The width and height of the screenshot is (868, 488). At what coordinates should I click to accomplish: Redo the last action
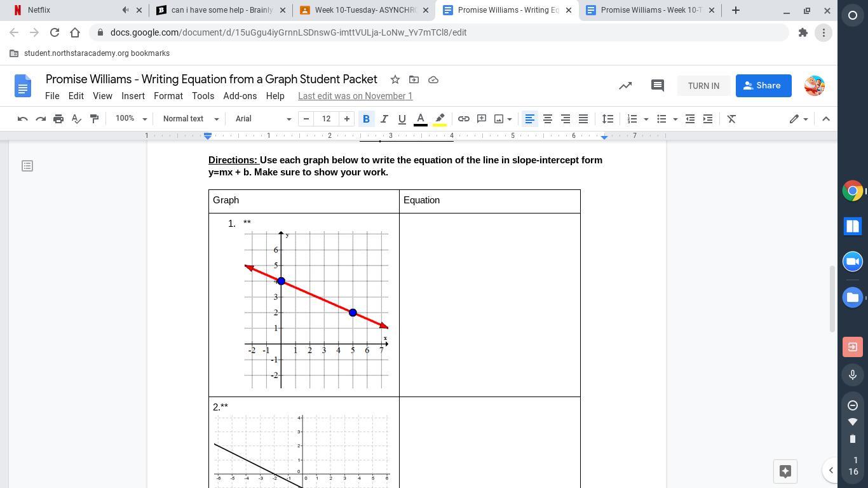coord(41,119)
